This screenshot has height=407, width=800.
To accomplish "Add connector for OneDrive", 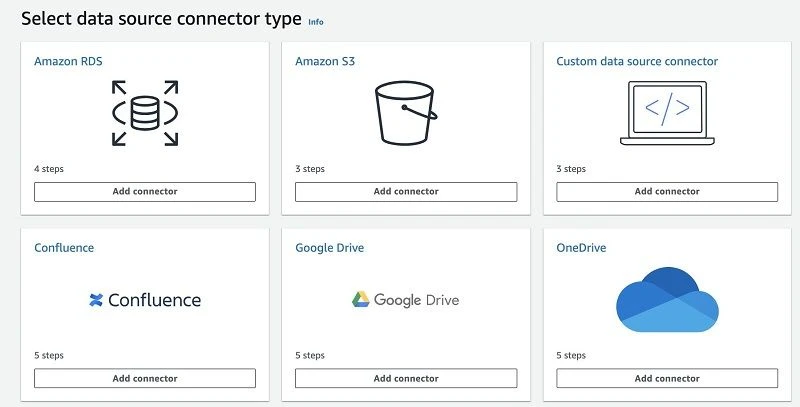I will 667,378.
